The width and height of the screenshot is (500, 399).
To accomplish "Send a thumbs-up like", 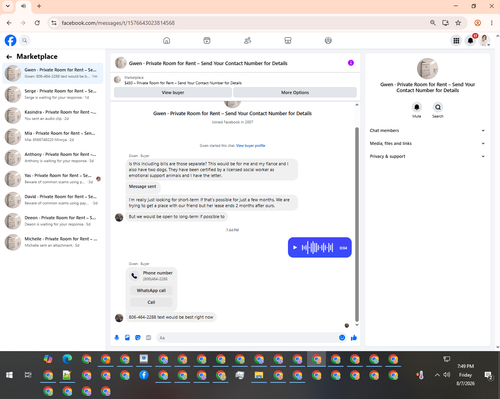I will 354,338.
